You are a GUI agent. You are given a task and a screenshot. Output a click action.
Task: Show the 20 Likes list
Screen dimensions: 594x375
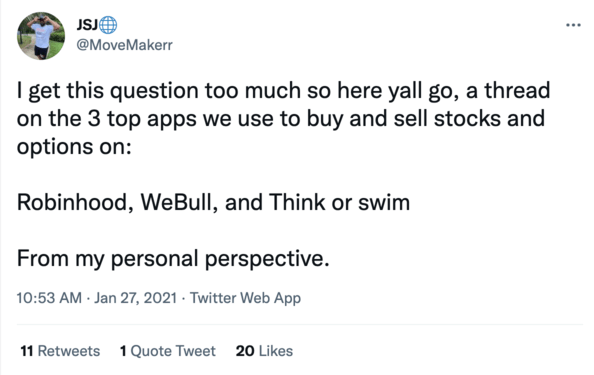pyautogui.click(x=264, y=351)
